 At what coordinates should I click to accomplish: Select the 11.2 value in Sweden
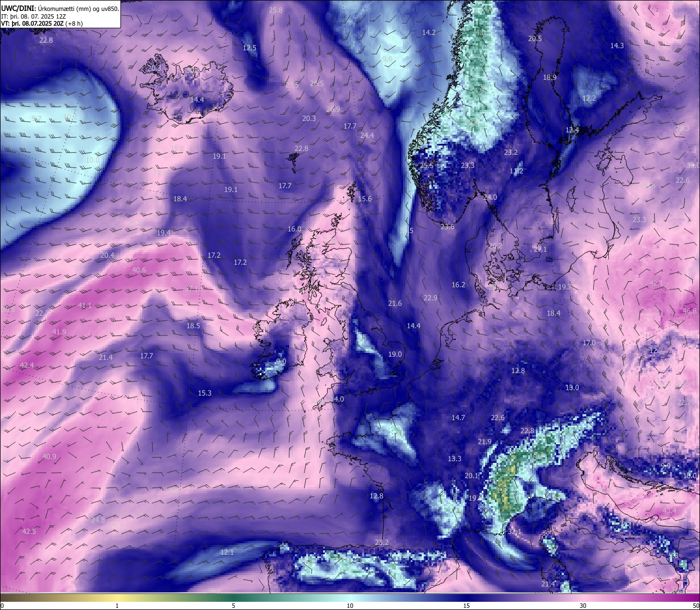point(516,171)
